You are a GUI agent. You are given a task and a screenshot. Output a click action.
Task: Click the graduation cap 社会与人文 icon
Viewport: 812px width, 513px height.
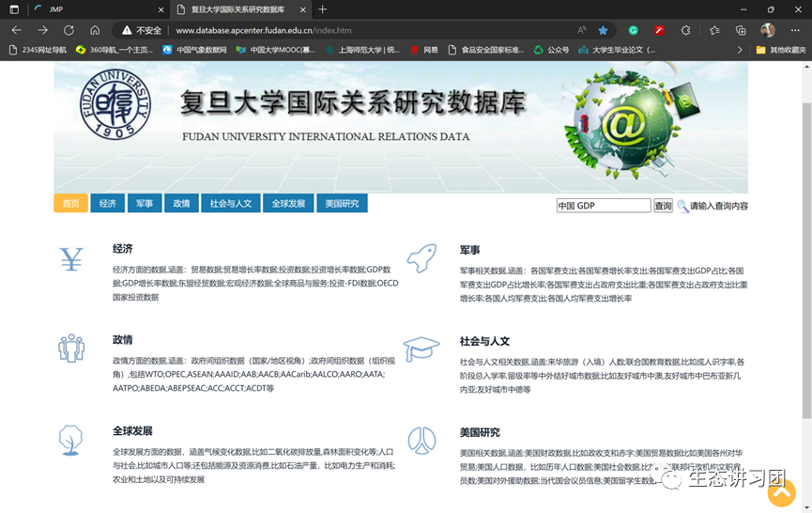point(421,349)
